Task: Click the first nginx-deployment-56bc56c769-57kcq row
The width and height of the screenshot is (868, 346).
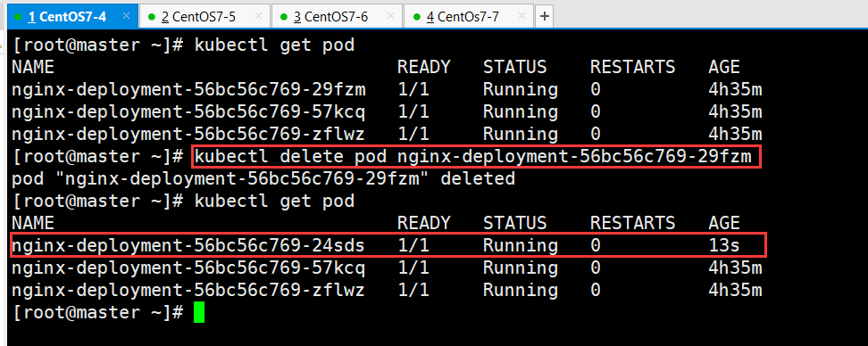Action: [387, 111]
